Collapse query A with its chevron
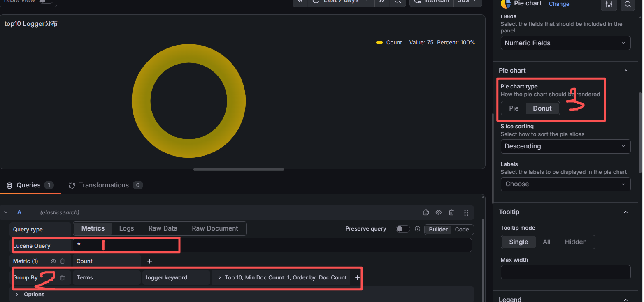Screen dimensions: 644x302 (6, 212)
